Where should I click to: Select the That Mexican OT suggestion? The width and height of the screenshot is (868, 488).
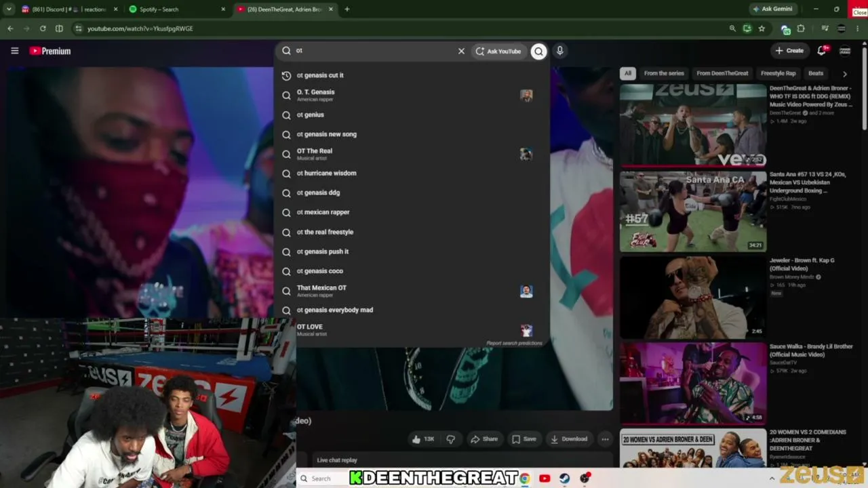point(412,291)
